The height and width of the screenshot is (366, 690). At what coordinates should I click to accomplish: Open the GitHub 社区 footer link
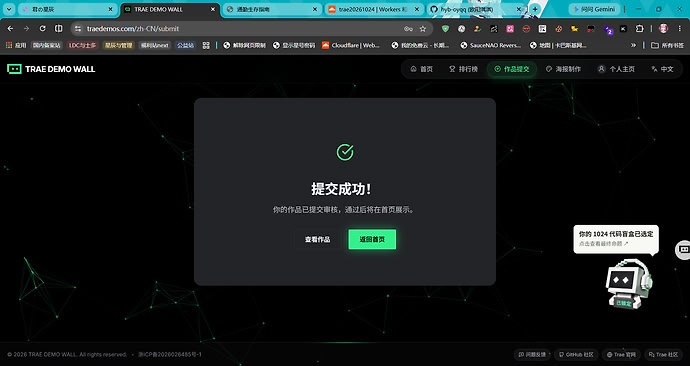pos(576,354)
